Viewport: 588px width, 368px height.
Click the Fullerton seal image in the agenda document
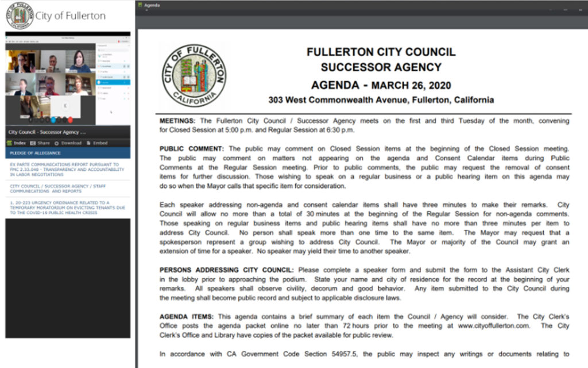tap(194, 76)
